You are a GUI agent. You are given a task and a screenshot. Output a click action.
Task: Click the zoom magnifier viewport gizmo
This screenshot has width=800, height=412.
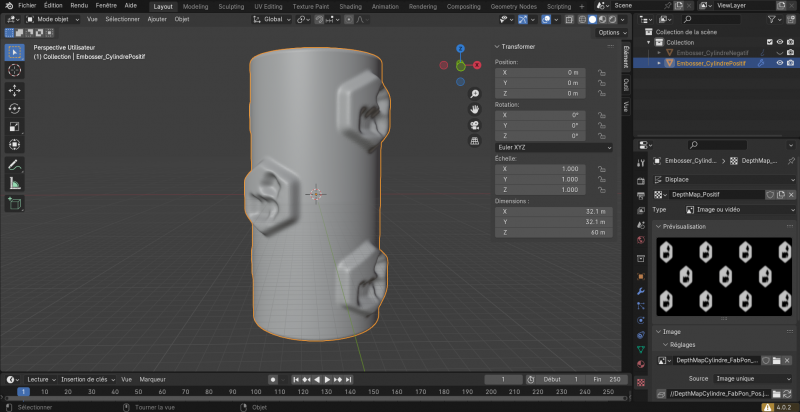pyautogui.click(x=474, y=91)
